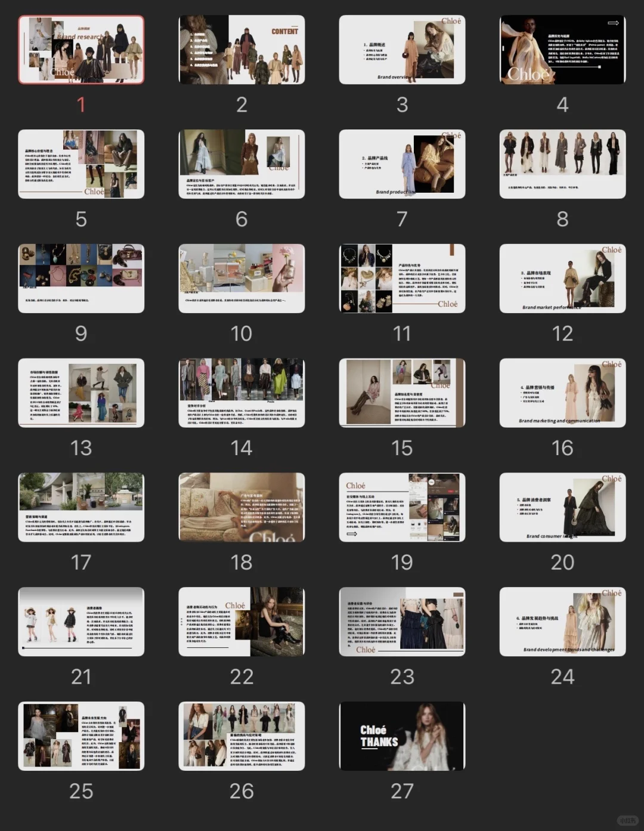
Task: Select slide 21 children fashion thumbnail
Action: tap(81, 622)
